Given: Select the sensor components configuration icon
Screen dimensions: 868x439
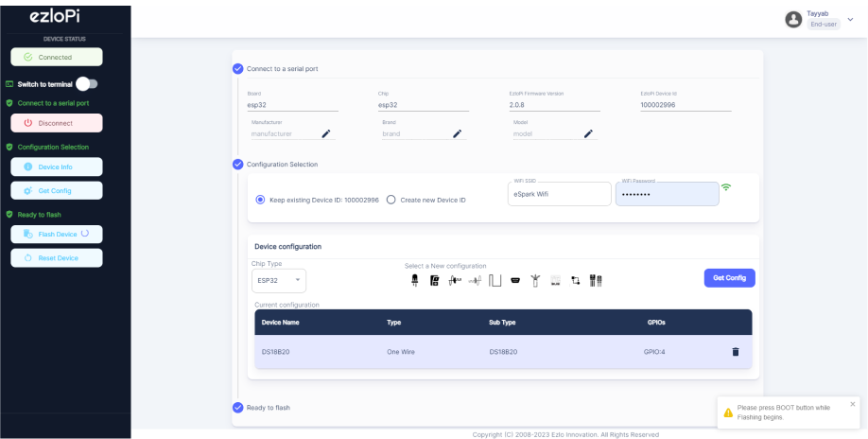Looking at the screenshot, I should [596, 281].
